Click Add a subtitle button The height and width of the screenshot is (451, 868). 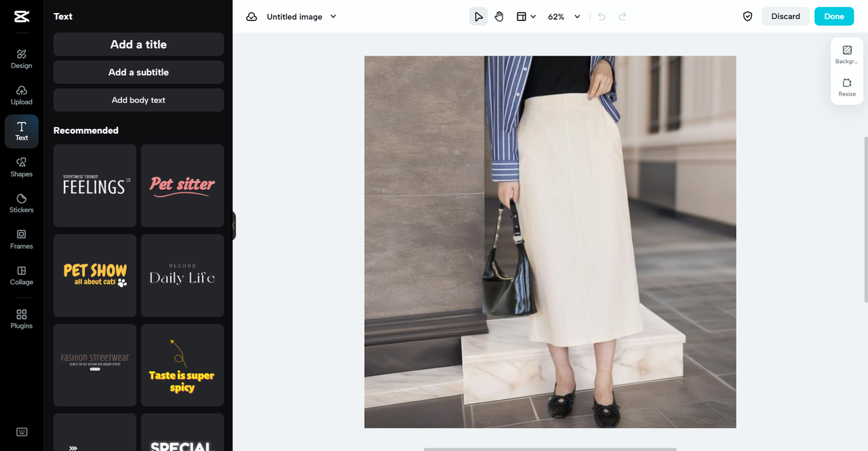coord(138,72)
